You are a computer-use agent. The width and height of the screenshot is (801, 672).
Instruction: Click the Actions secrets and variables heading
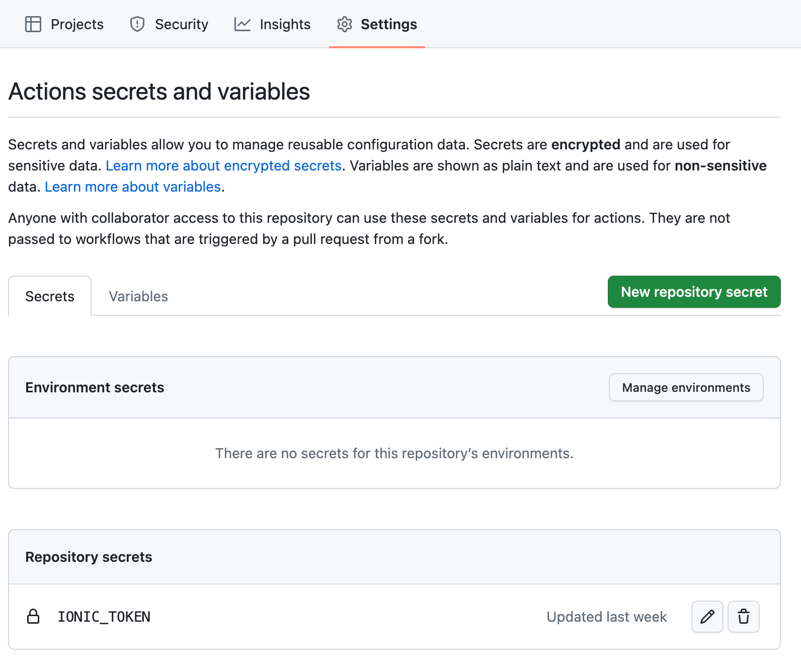coord(159,92)
